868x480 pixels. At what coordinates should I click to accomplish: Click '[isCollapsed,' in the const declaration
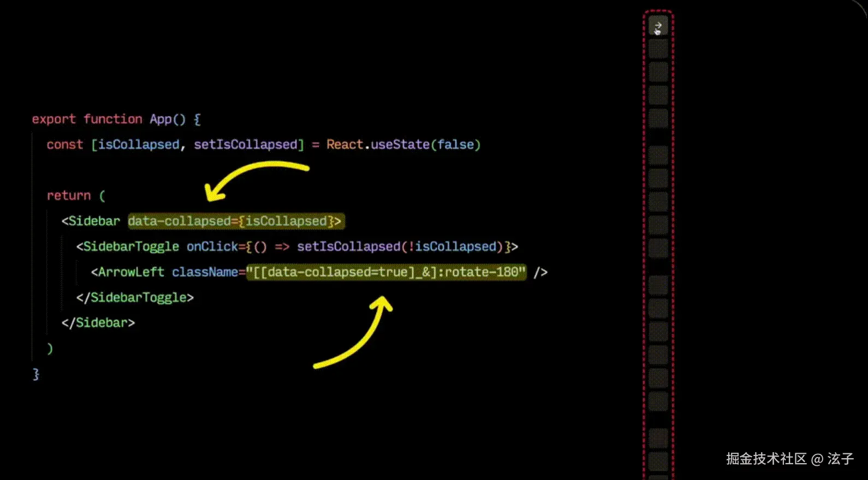click(x=139, y=145)
